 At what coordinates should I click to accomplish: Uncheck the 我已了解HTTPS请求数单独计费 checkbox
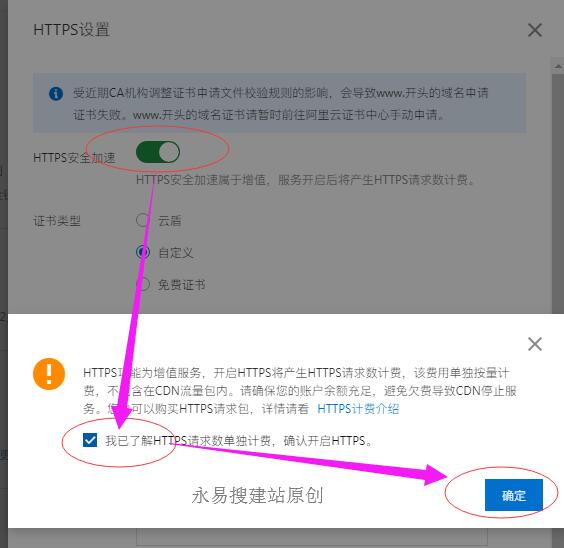point(90,440)
